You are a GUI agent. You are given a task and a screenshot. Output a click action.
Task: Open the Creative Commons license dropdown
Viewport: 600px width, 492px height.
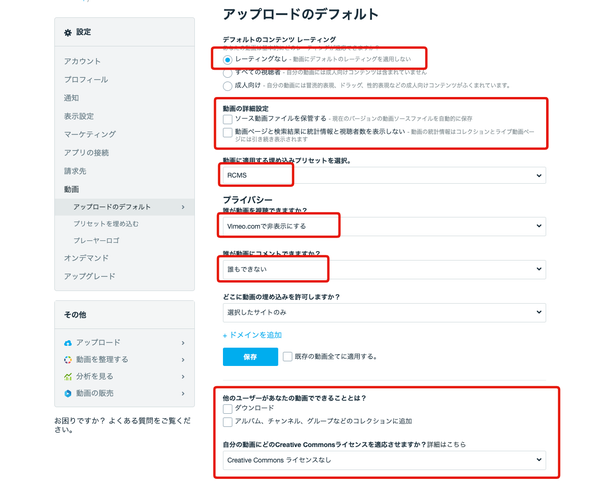click(384, 460)
